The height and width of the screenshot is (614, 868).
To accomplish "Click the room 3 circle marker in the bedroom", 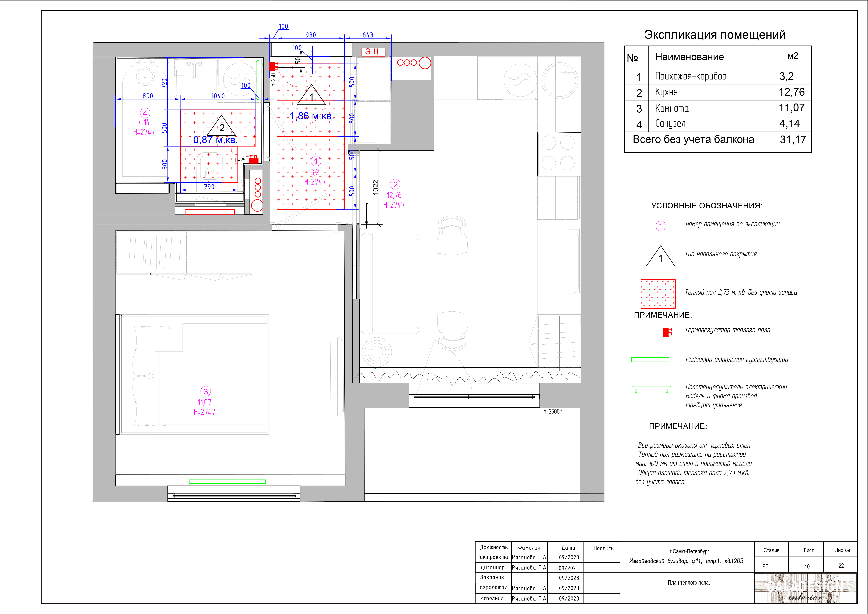I will tap(205, 391).
